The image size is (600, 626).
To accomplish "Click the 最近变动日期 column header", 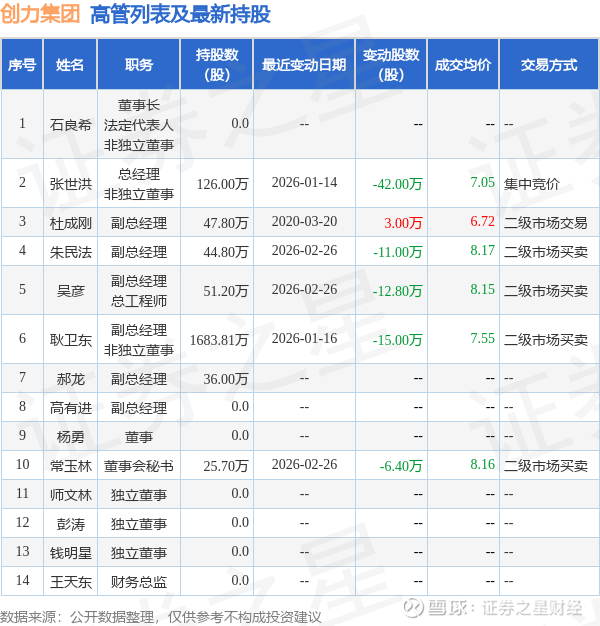I will pyautogui.click(x=304, y=64).
